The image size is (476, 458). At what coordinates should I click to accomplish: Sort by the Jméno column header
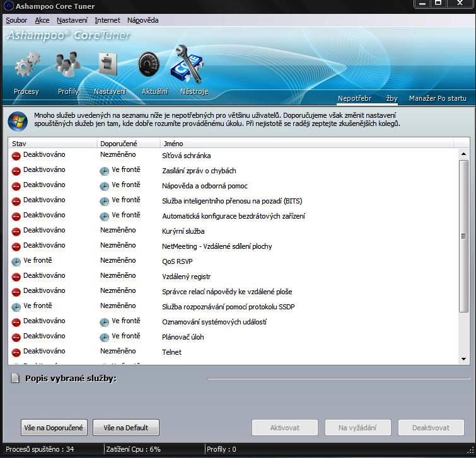[x=306, y=144]
